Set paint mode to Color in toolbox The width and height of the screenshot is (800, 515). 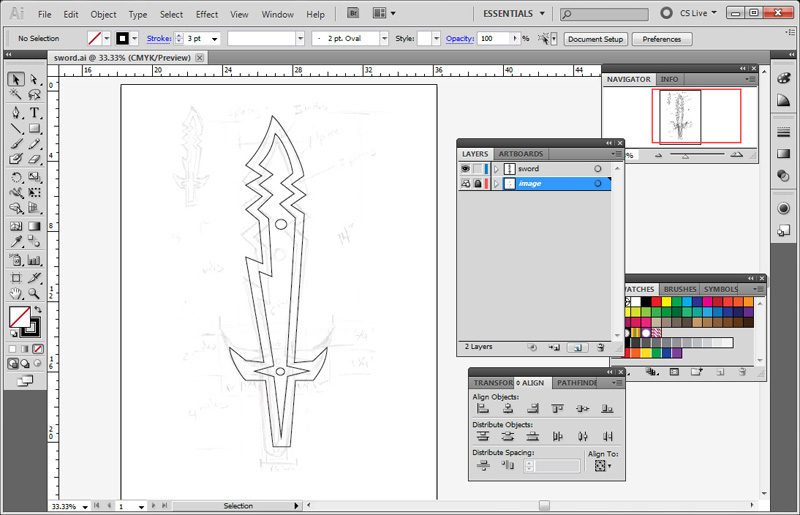(13, 349)
